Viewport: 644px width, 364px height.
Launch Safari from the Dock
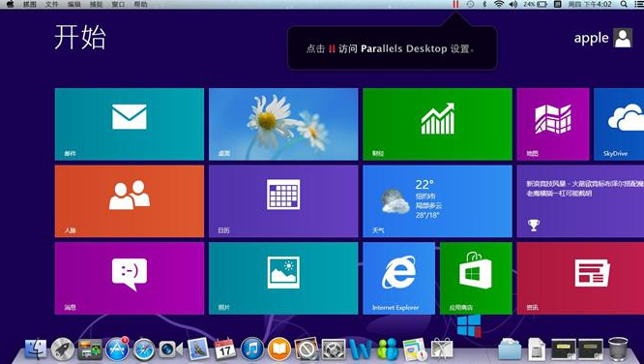click(x=144, y=349)
